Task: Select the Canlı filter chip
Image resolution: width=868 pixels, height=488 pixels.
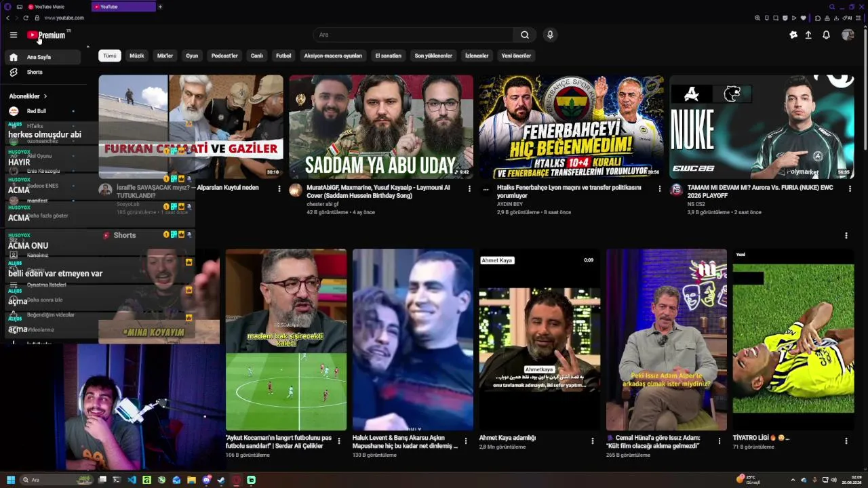Action: pos(257,56)
